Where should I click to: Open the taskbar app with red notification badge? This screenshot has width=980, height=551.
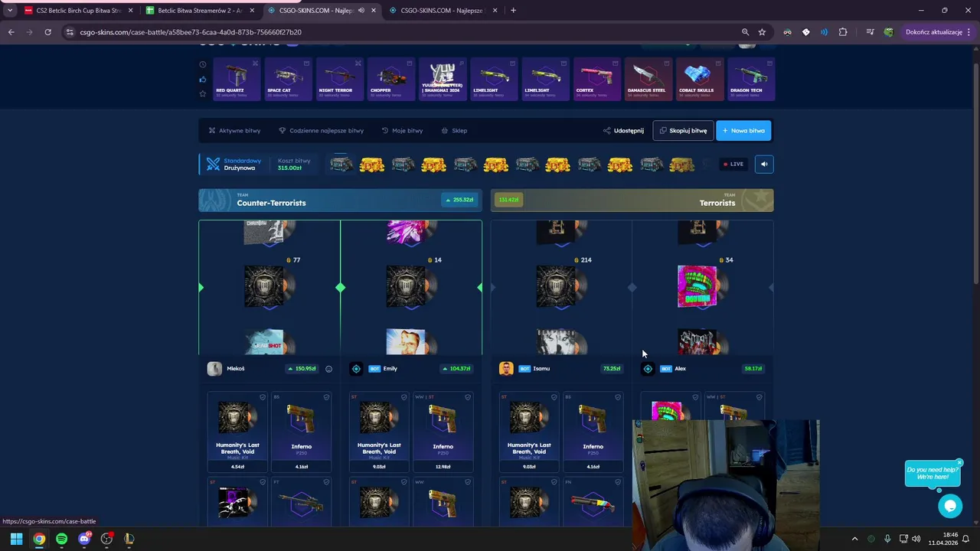[x=84, y=539]
